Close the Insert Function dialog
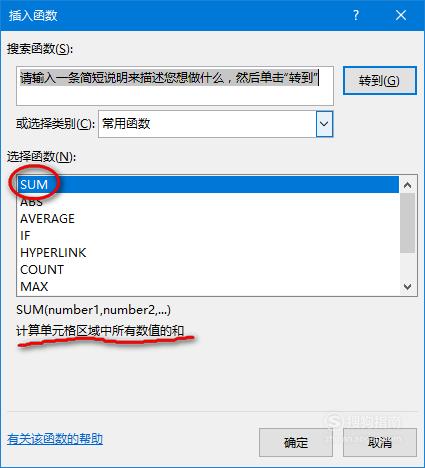This screenshot has width=425, height=468. coord(401,15)
